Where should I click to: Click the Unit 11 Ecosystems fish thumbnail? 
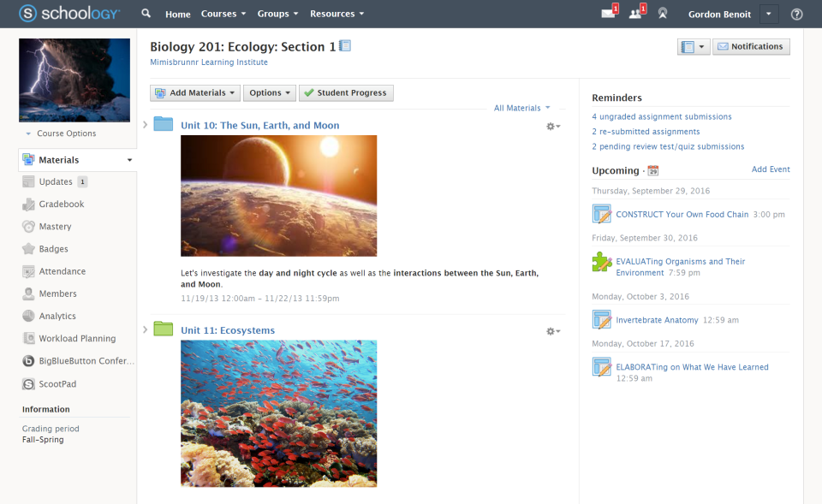[x=278, y=413]
